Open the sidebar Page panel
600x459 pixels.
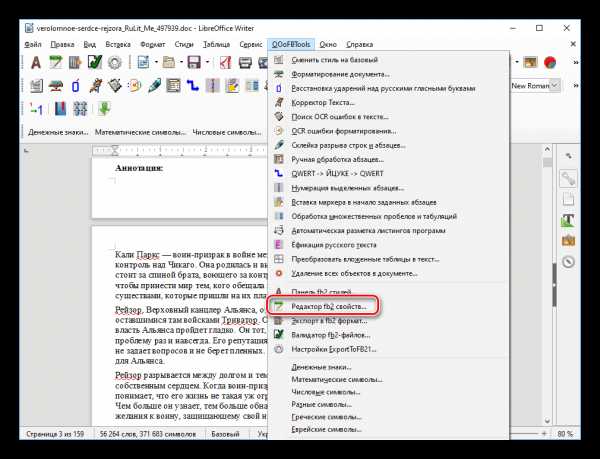point(568,199)
